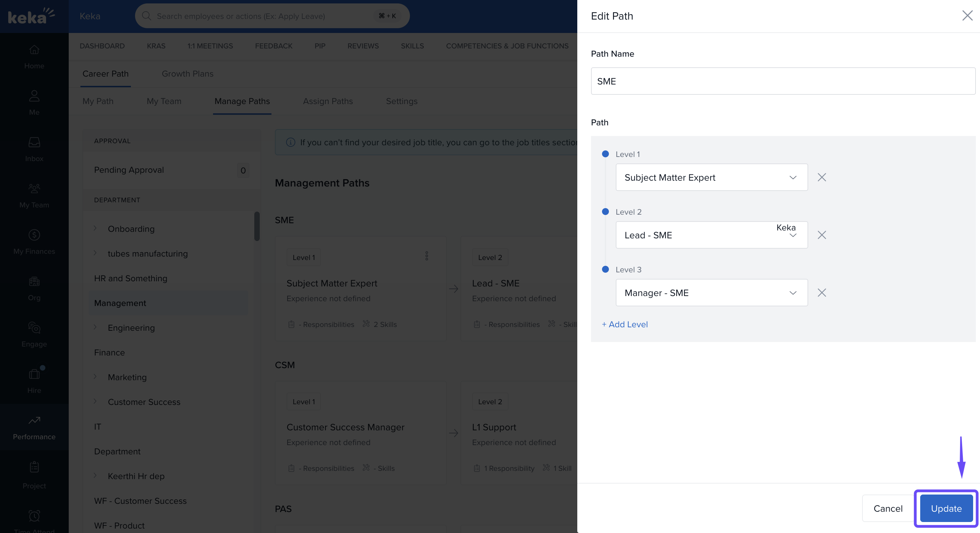980x533 pixels.
Task: Click the Level 1 card three-dot menu
Action: 427,256
